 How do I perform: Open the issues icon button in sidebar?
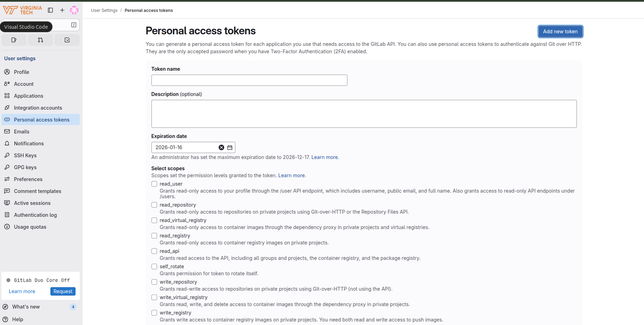[x=14, y=40]
